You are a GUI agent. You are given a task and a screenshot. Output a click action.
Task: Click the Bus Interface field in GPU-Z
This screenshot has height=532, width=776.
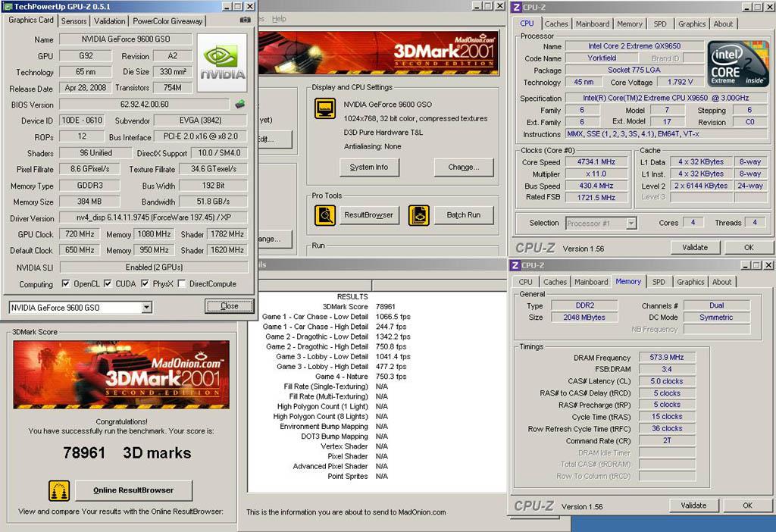200,136
